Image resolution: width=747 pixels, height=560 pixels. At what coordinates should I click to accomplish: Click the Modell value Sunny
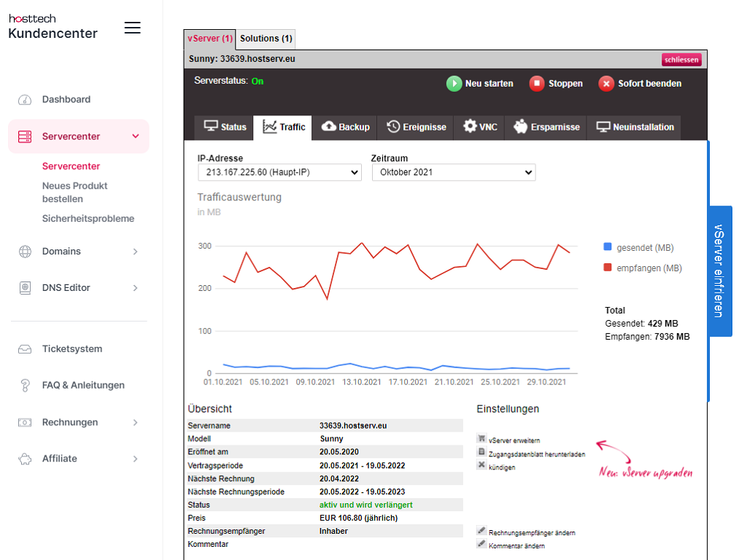point(331,439)
